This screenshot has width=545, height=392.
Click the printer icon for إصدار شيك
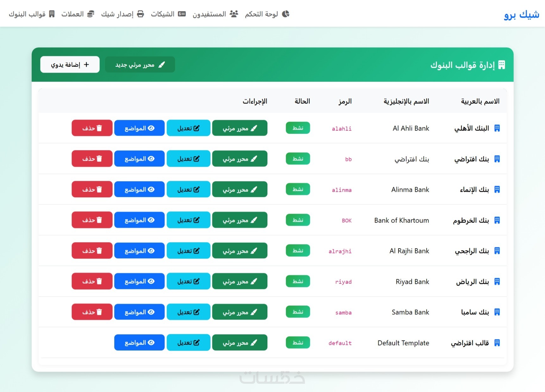pos(141,14)
